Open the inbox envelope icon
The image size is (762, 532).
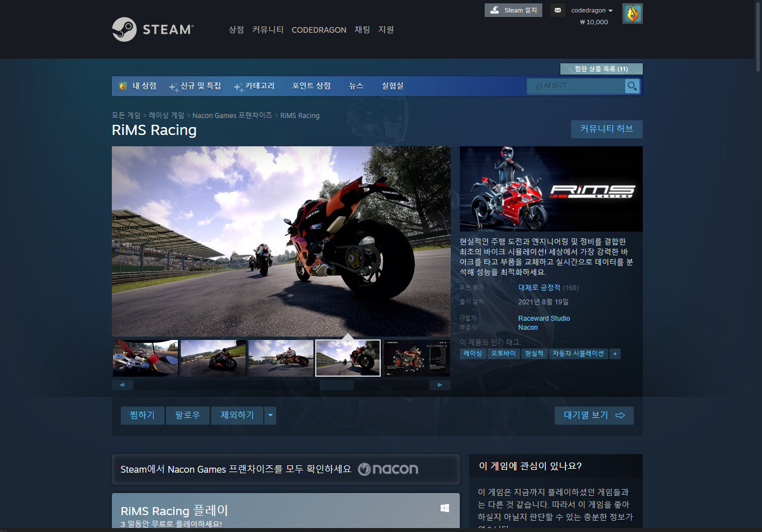pos(558,10)
